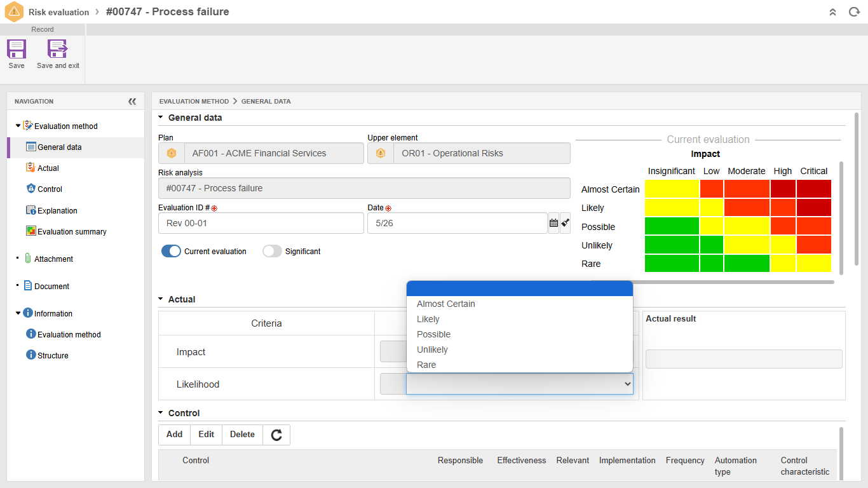Click the Delete control button
The image size is (868, 488).
[242, 435]
